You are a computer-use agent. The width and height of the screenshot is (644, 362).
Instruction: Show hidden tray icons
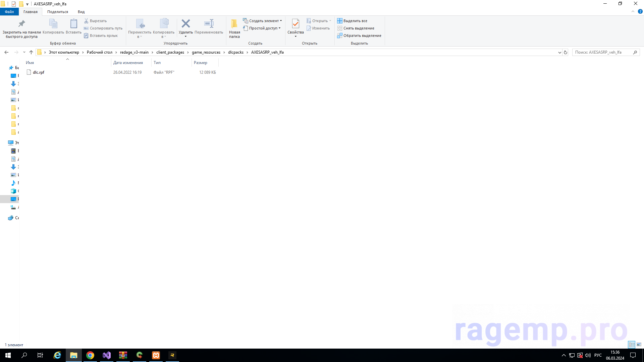point(564,355)
